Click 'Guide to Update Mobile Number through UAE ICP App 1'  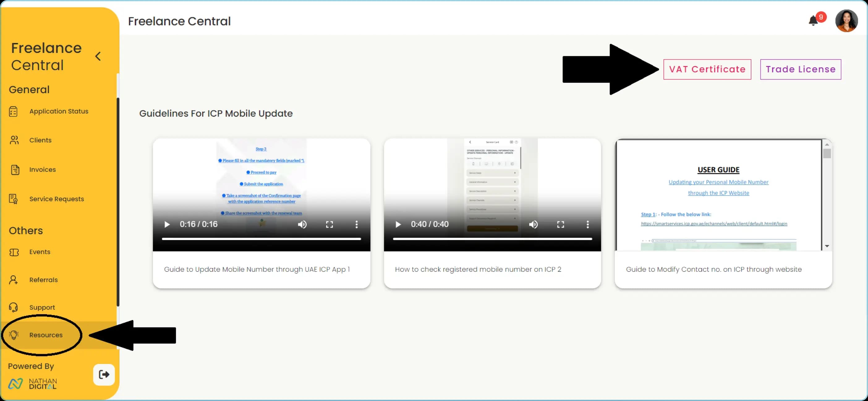257,269
